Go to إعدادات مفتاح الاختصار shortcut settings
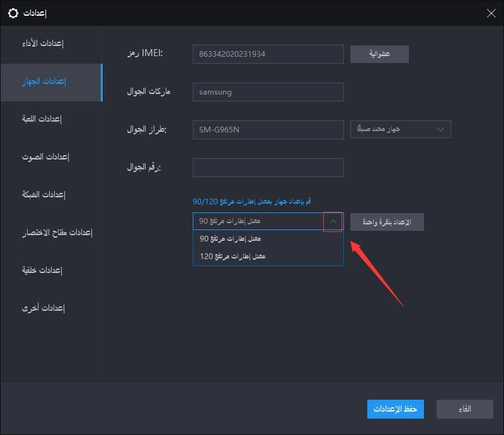Image resolution: width=504 pixels, height=435 pixels. coord(52,232)
